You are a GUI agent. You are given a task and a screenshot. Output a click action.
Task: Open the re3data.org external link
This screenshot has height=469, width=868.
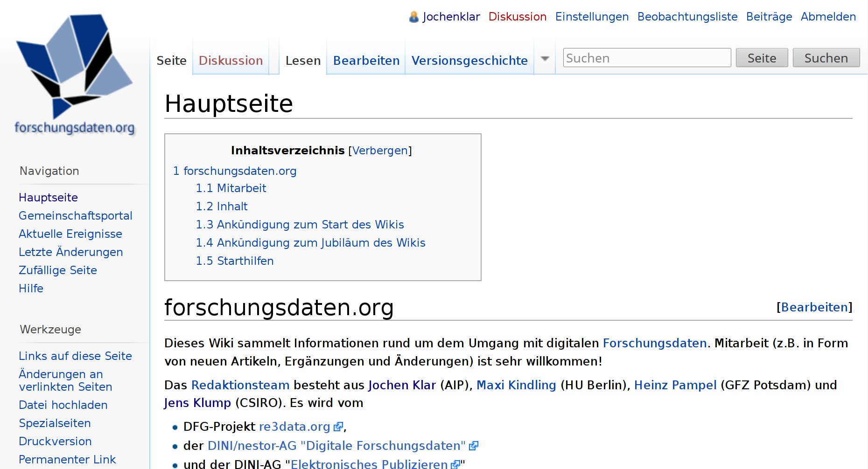294,427
